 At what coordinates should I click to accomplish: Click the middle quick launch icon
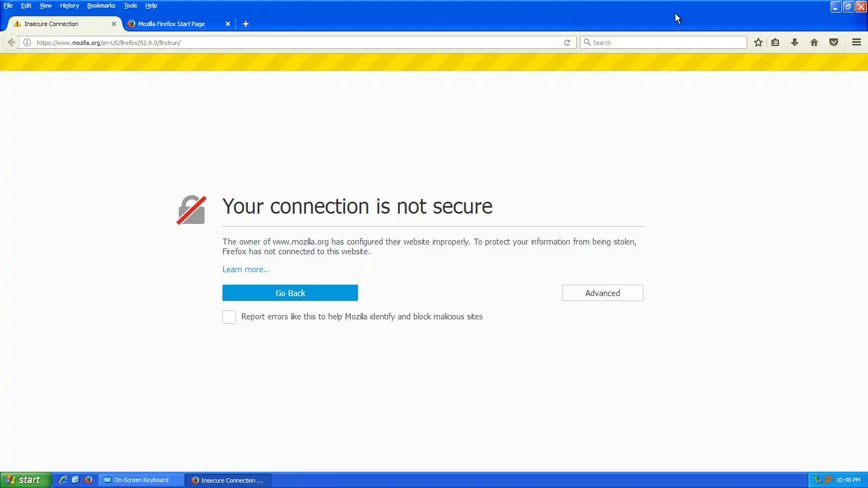click(x=76, y=480)
